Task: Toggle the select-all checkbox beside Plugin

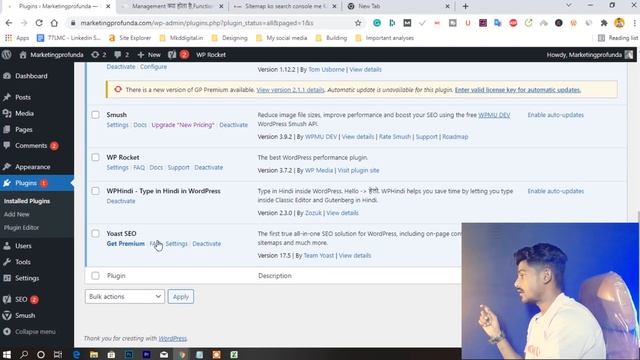Action: coord(95,276)
